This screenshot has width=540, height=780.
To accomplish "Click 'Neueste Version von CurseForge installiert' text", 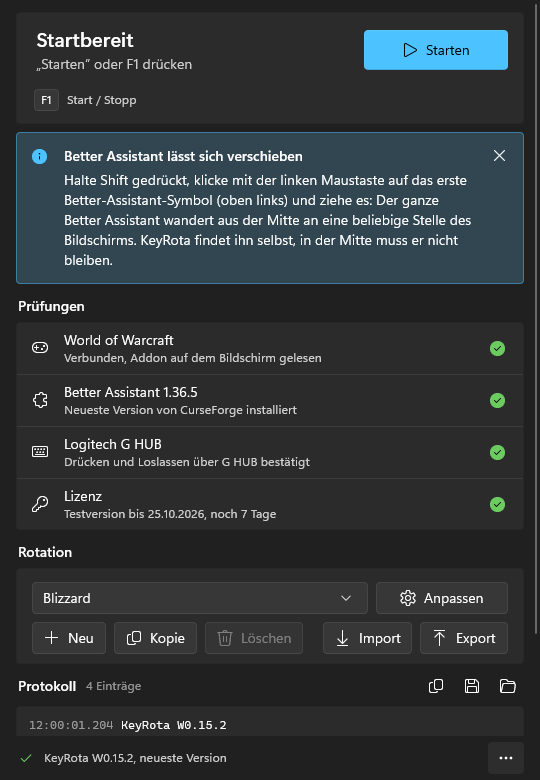I will tap(180, 410).
